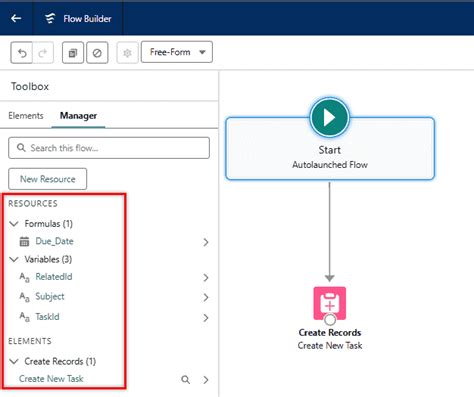Image resolution: width=474 pixels, height=397 pixels.
Task: Open the Free-Form layout dropdown
Action: (177, 52)
